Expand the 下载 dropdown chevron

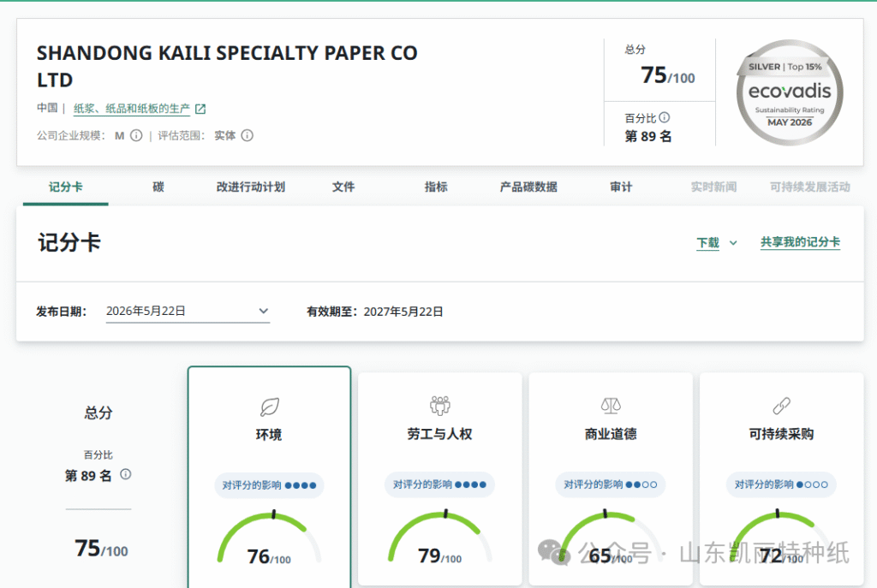coord(733,243)
